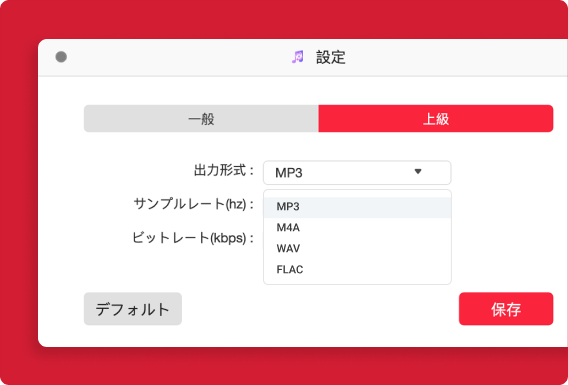Screen dimensions: 568x385
Task: Click the black triangle dropdown arrow
Action: click(x=418, y=171)
